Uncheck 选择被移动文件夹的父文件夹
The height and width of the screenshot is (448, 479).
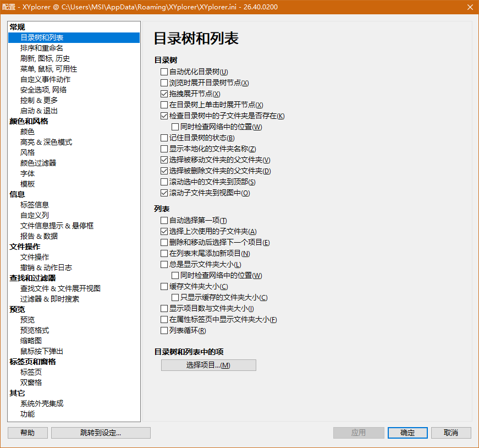point(163,160)
